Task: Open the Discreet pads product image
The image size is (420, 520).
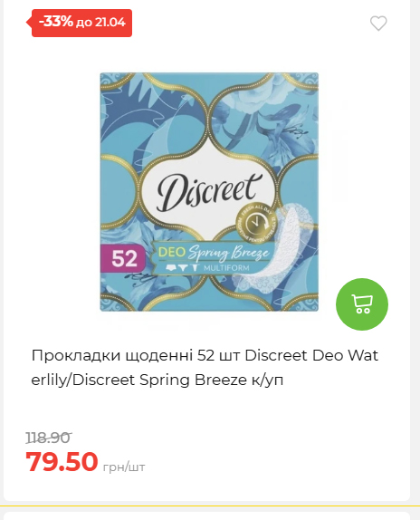Action: coord(209,192)
